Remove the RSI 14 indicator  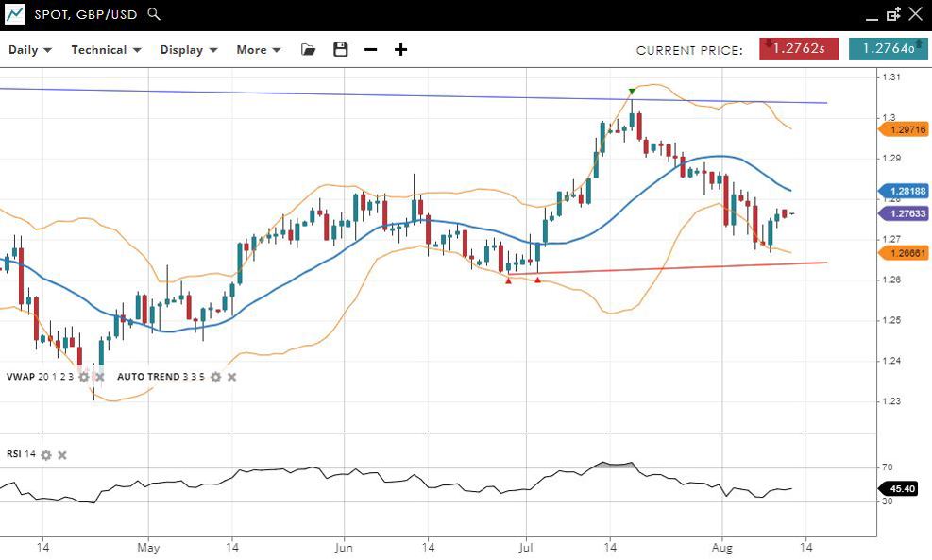(62, 455)
